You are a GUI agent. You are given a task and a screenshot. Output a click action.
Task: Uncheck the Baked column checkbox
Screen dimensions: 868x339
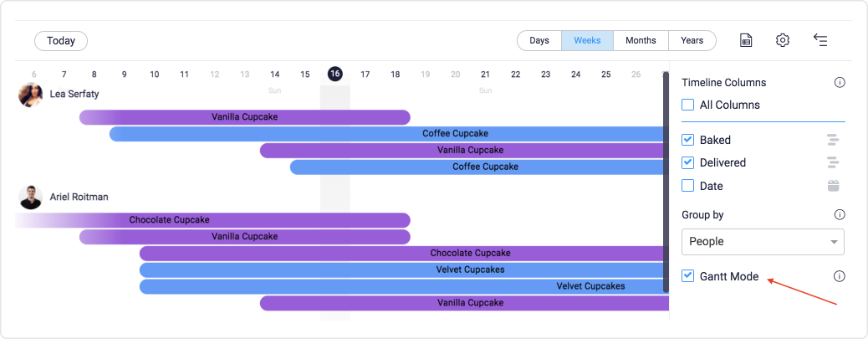pos(688,140)
